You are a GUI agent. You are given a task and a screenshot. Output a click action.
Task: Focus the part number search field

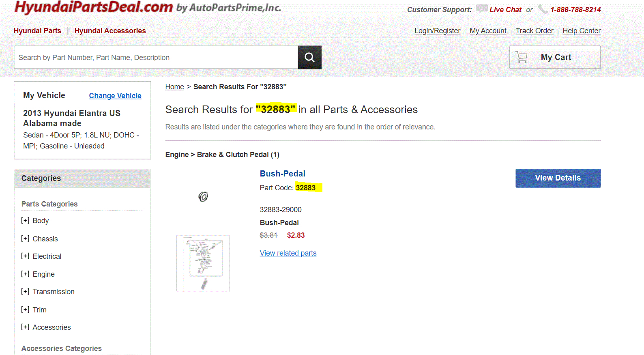coord(156,58)
